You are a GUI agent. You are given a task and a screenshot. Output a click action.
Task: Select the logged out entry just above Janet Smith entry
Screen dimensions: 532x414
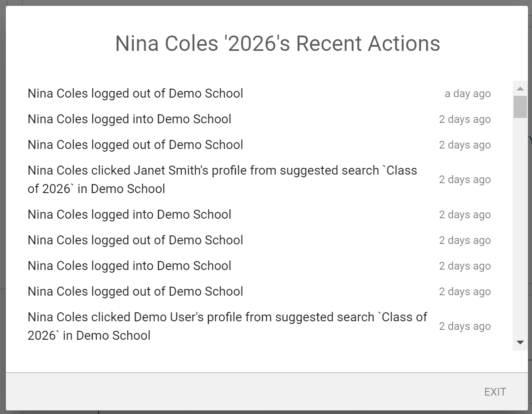tap(135, 145)
